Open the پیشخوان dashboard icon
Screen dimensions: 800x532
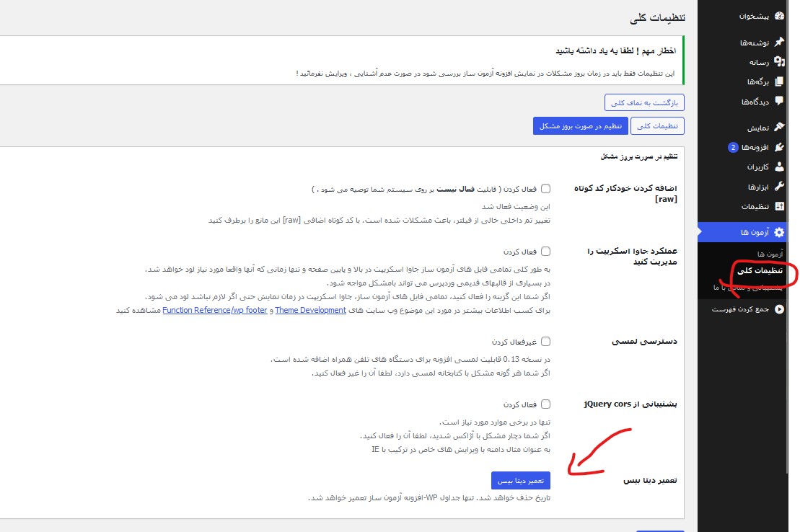(x=779, y=16)
